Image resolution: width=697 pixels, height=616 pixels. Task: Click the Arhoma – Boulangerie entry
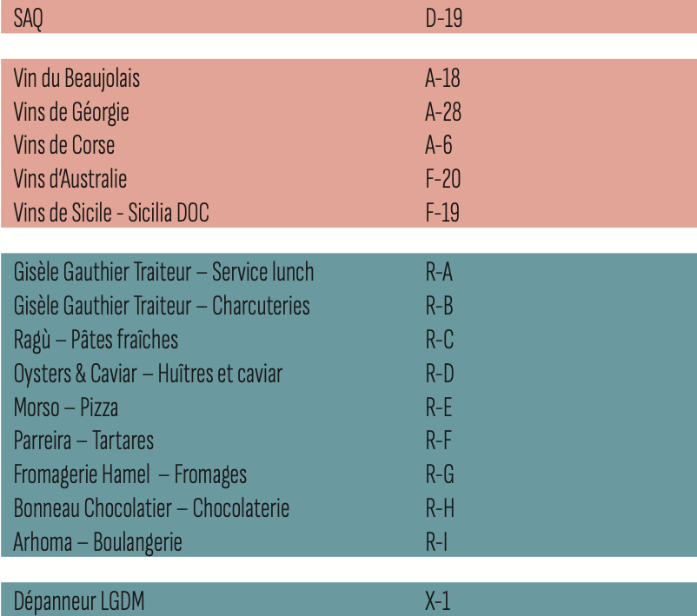[x=97, y=542]
